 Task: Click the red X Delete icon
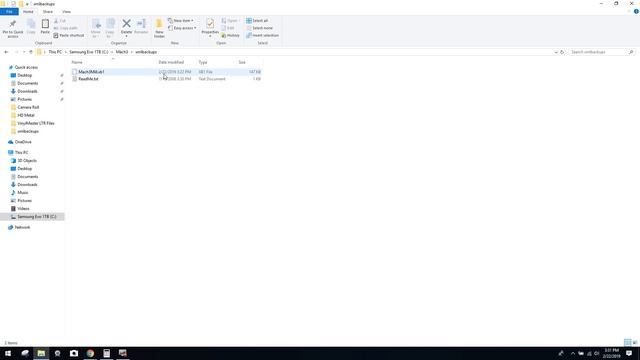point(127,24)
